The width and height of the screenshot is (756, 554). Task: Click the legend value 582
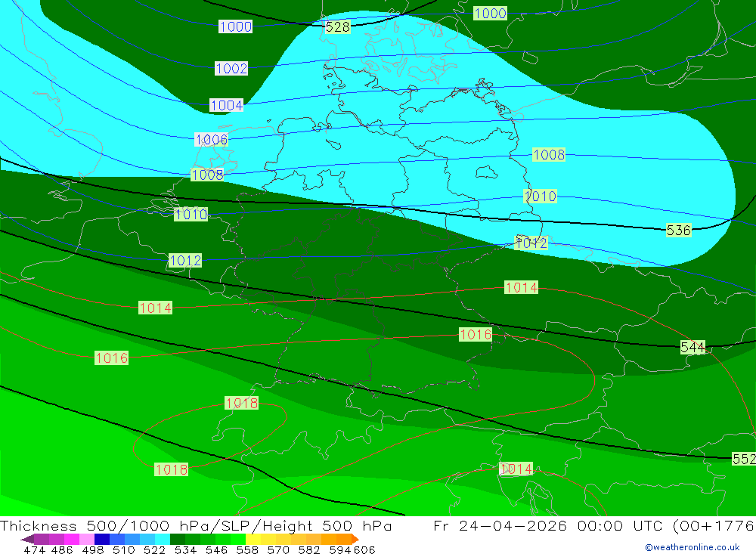(x=309, y=550)
